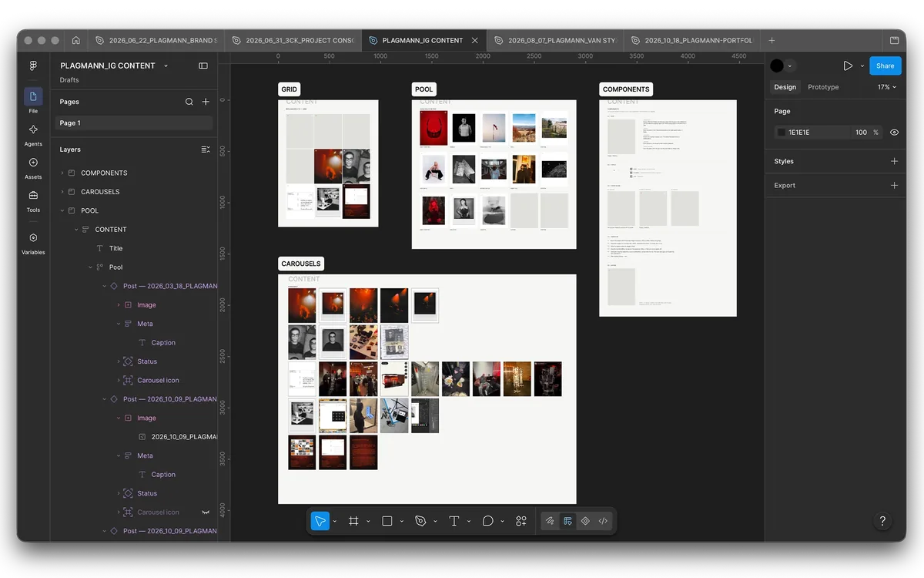The width and height of the screenshot is (924, 578).
Task: Close the PLAGMANN_IG CONTENT tab
Action: point(475,40)
